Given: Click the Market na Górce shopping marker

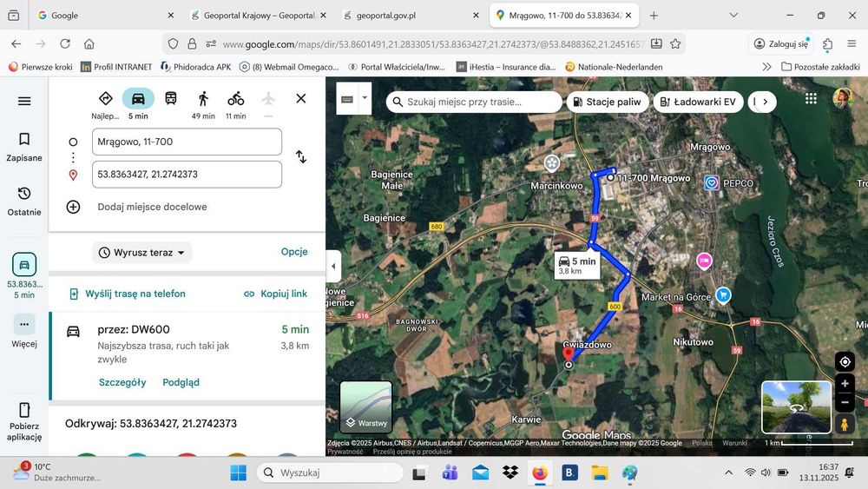Looking at the screenshot, I should (x=723, y=295).
